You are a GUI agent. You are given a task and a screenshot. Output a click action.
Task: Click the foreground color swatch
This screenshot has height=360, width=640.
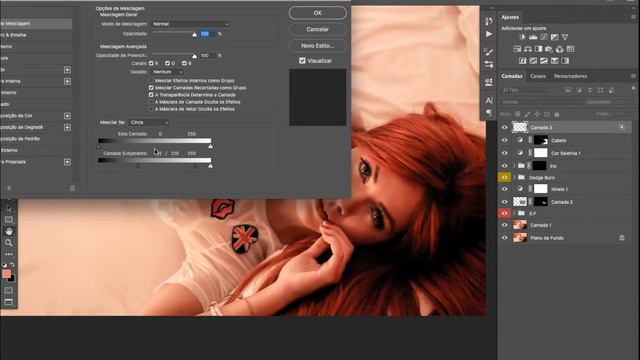tap(6, 274)
